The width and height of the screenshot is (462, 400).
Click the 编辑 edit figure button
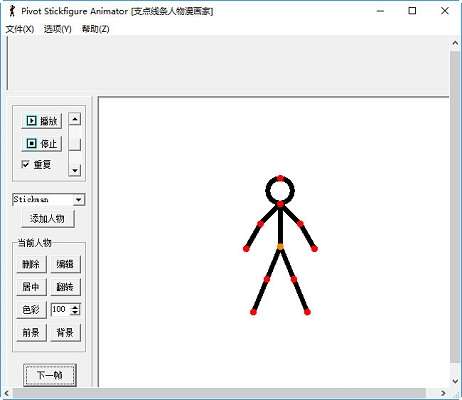pos(65,264)
